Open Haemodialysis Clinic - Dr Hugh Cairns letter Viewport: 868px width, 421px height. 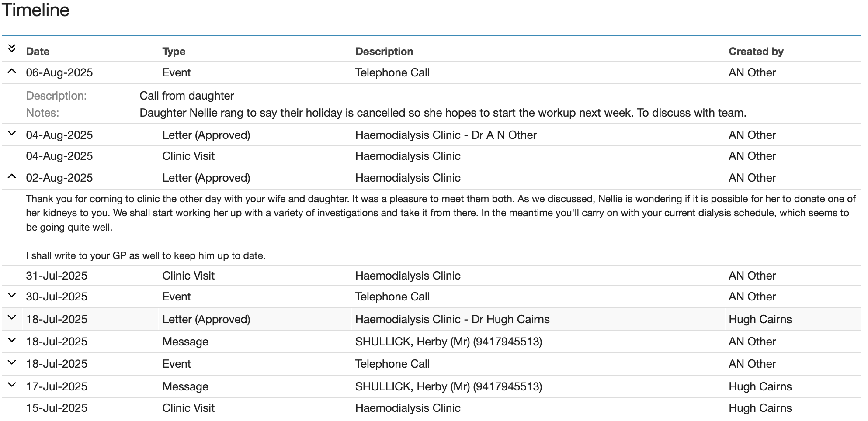452,319
